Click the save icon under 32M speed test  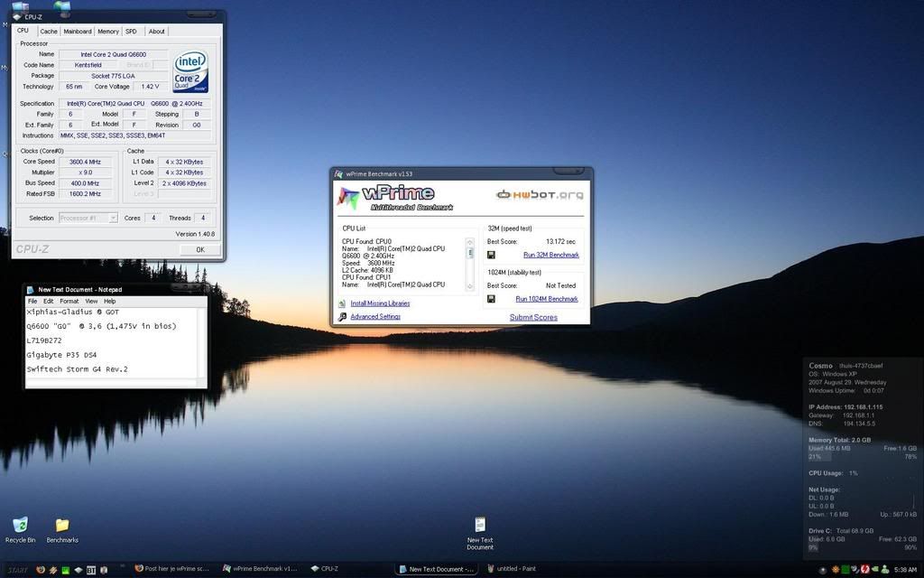(492, 256)
